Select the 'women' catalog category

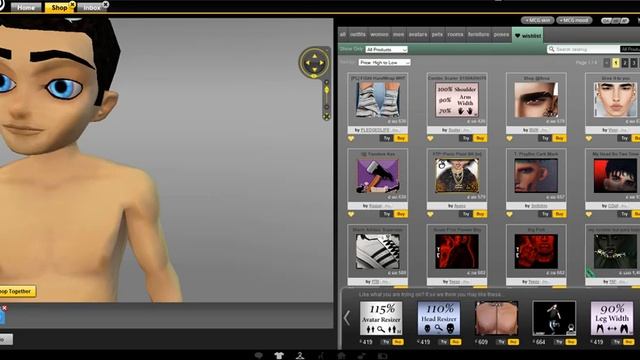379,35
